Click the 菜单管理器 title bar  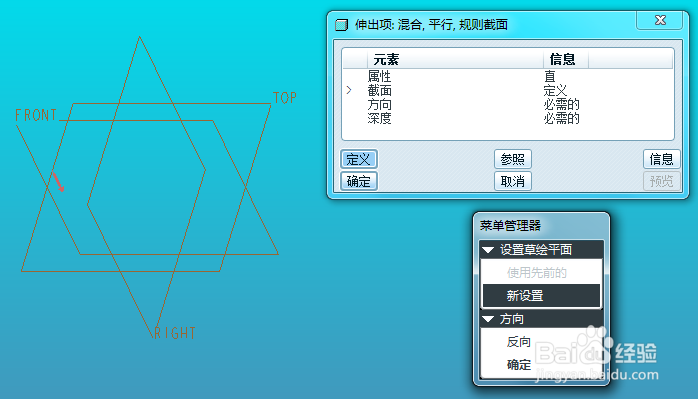pyautogui.click(x=541, y=225)
